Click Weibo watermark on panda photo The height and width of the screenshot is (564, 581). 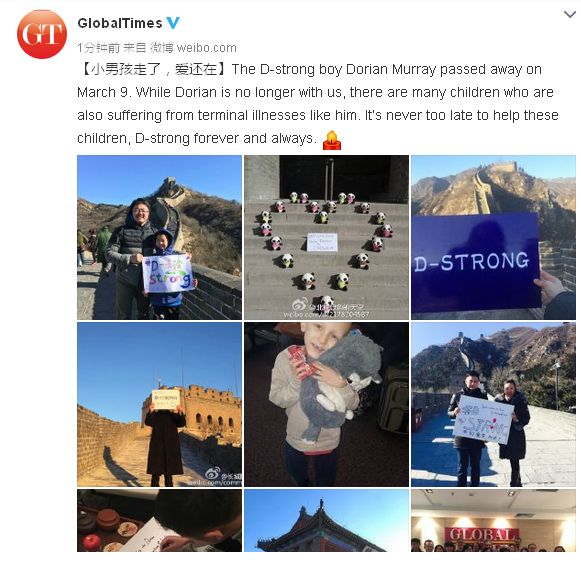pos(326,310)
